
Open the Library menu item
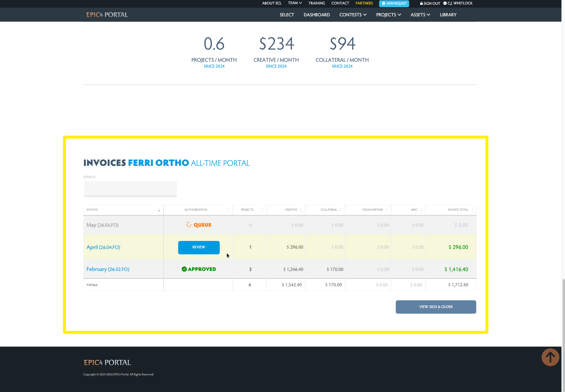(x=448, y=15)
